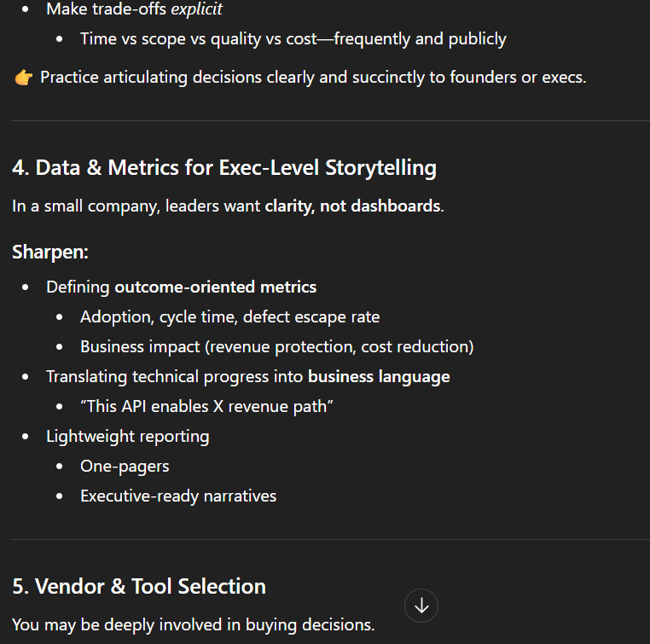650x644 pixels.
Task: Click the "Business impact" bullet line
Action: [x=276, y=346]
